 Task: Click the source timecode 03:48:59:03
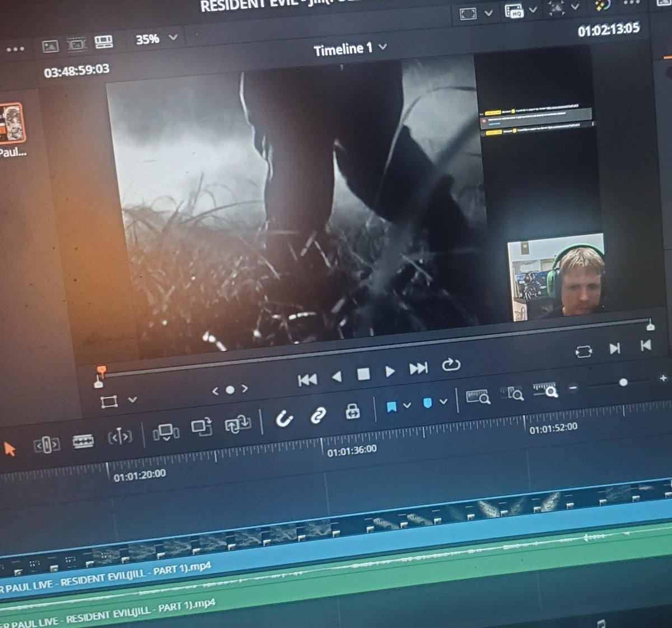coord(77,71)
